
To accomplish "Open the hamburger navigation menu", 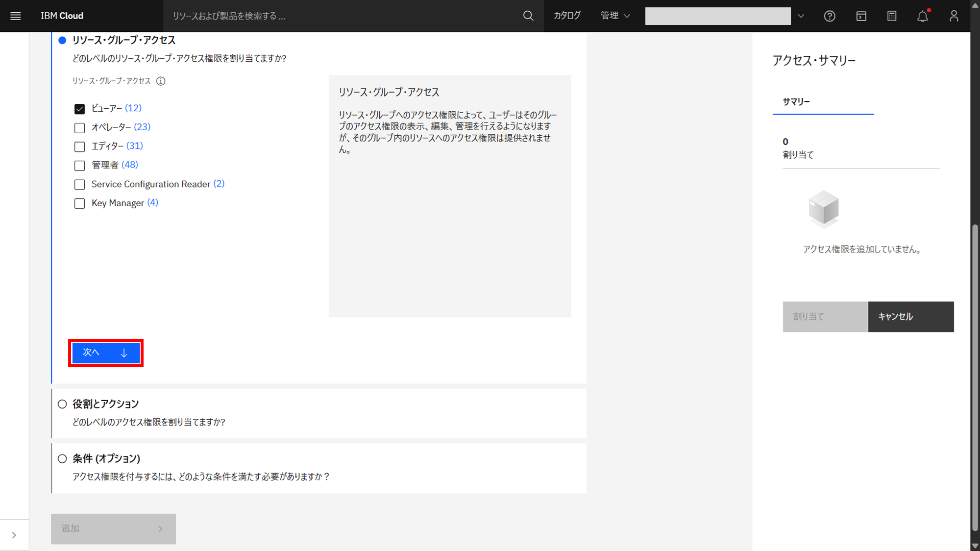I will (x=15, y=16).
